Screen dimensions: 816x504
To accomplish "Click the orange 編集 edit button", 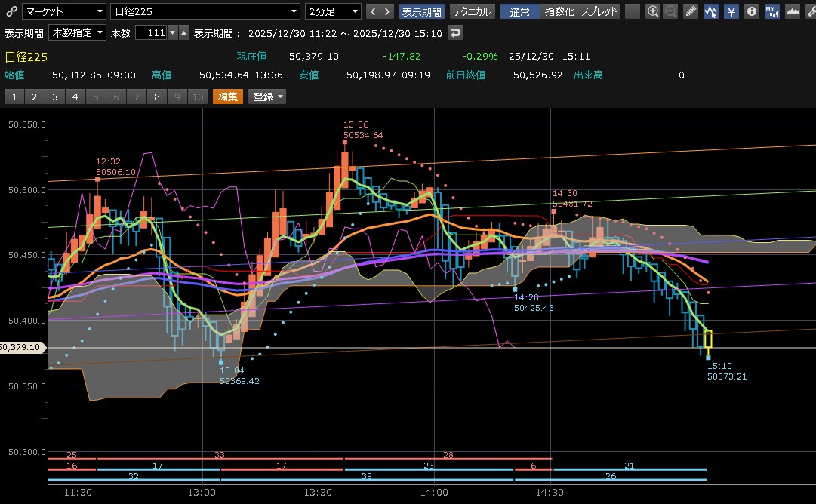I will (x=227, y=97).
